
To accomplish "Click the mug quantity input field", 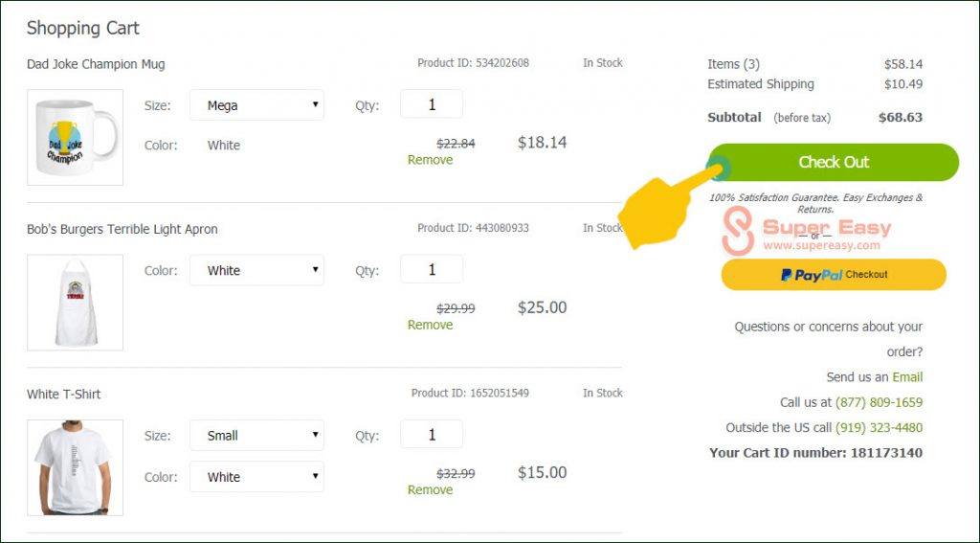I will (432, 104).
